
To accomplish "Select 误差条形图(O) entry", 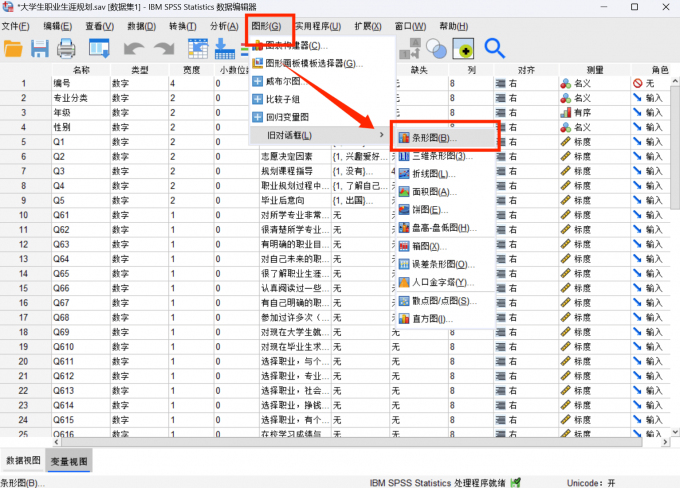I will click(x=445, y=264).
